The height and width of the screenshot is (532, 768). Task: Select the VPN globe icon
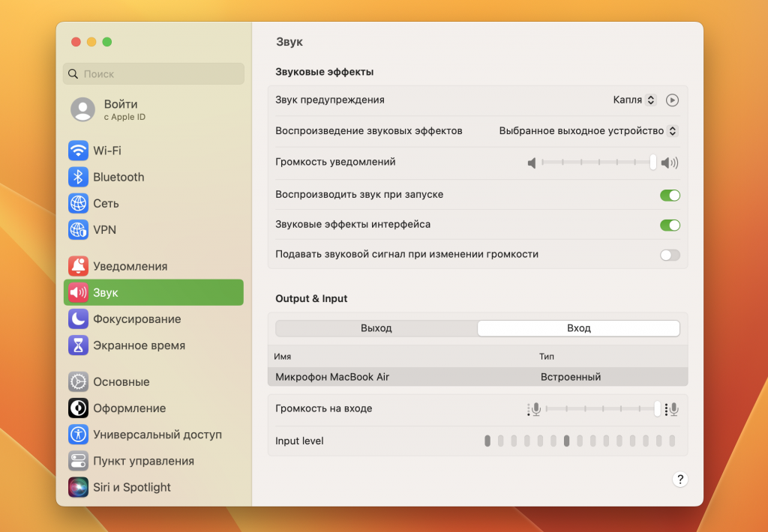pyautogui.click(x=78, y=229)
